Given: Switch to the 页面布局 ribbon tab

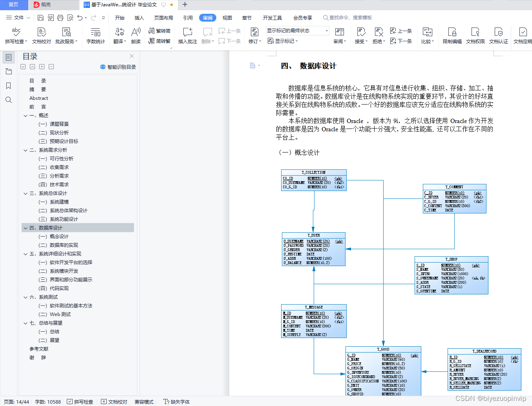Looking at the screenshot, I should (x=164, y=18).
